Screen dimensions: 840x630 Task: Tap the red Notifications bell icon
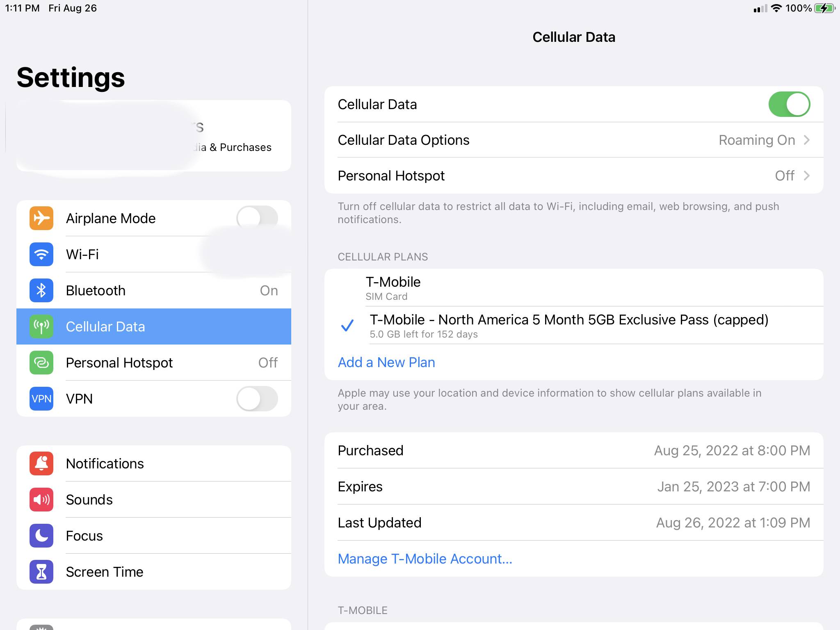(x=41, y=463)
